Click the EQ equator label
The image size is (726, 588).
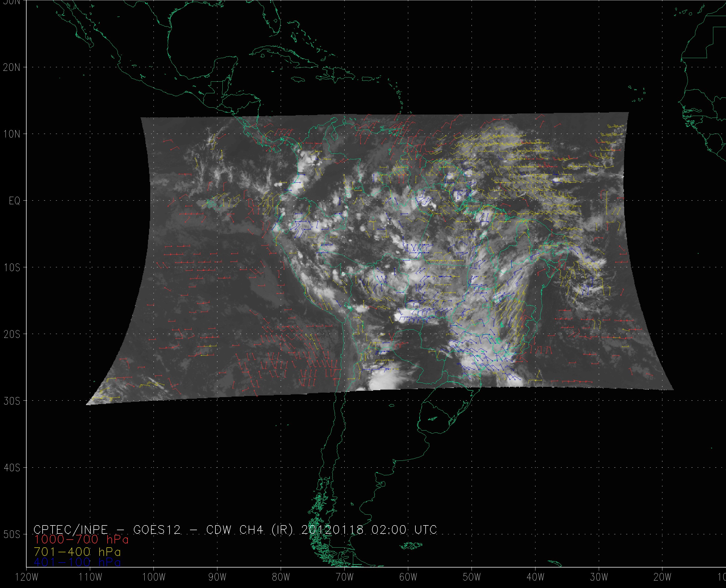15,201
